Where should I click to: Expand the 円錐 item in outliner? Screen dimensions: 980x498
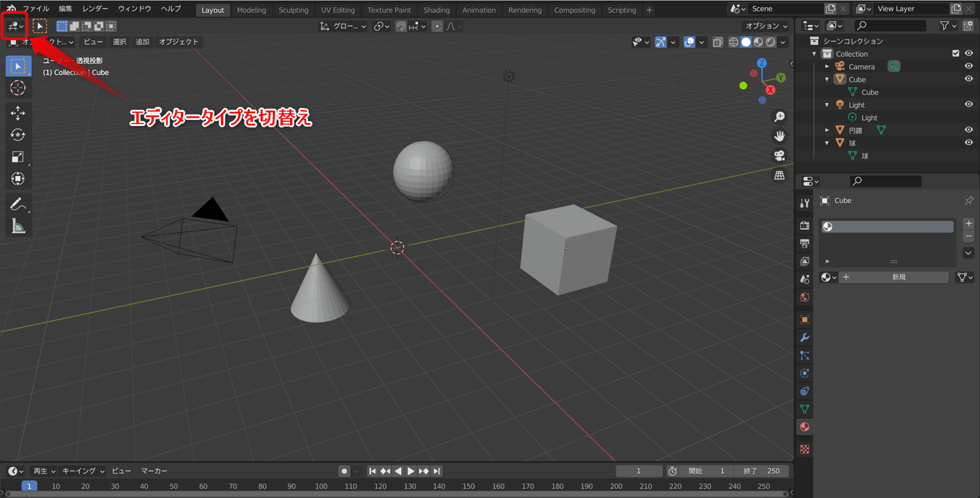[827, 130]
